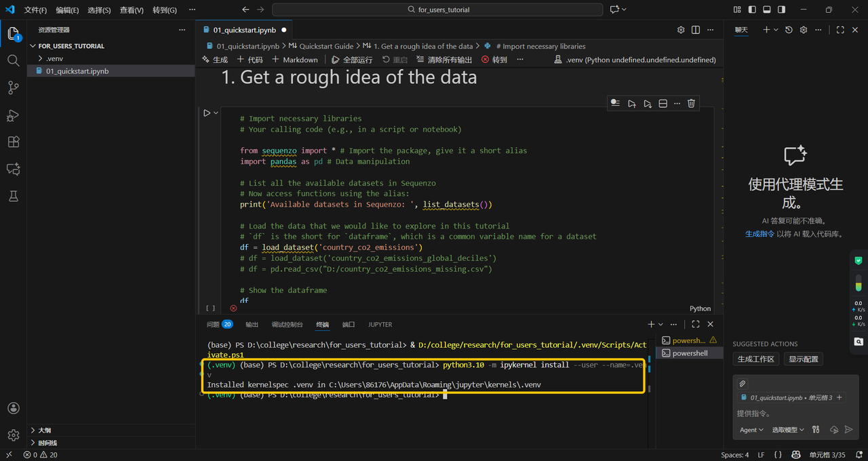Open the Extensions view in activity bar
868x461 pixels.
pos(13,142)
